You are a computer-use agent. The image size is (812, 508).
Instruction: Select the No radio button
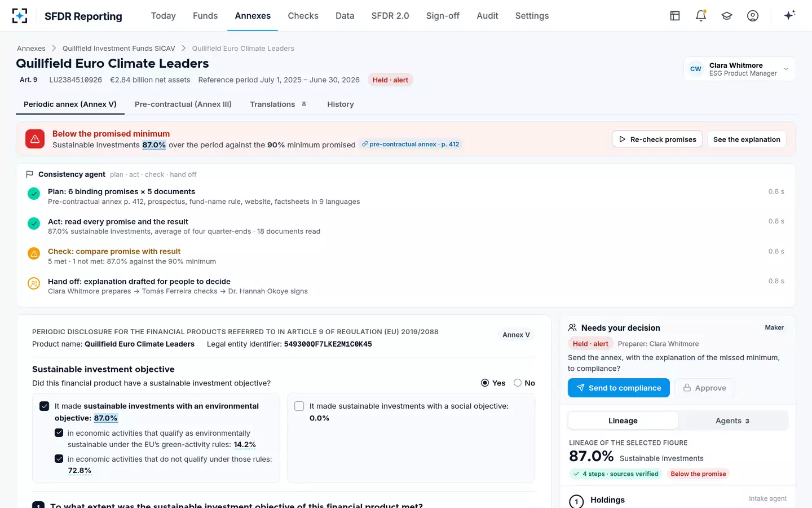click(518, 383)
